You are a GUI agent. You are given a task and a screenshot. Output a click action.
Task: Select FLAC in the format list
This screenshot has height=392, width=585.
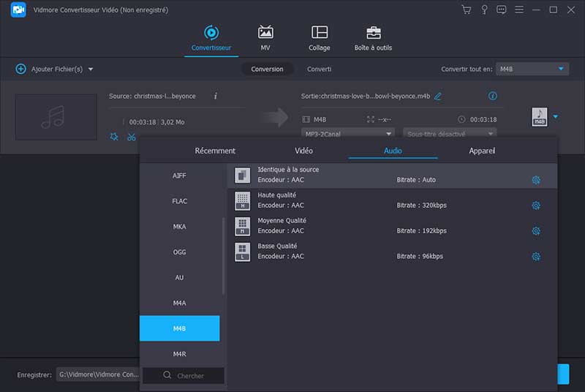(180, 201)
